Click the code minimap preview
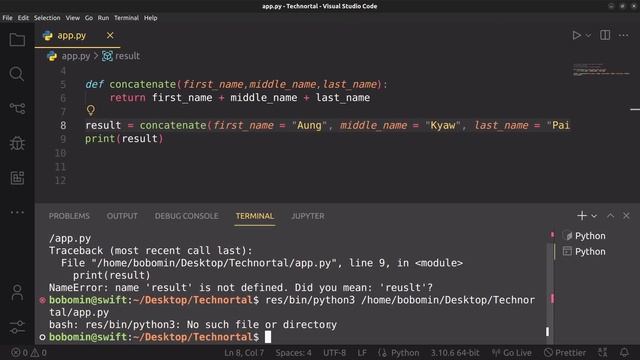 pos(602,69)
